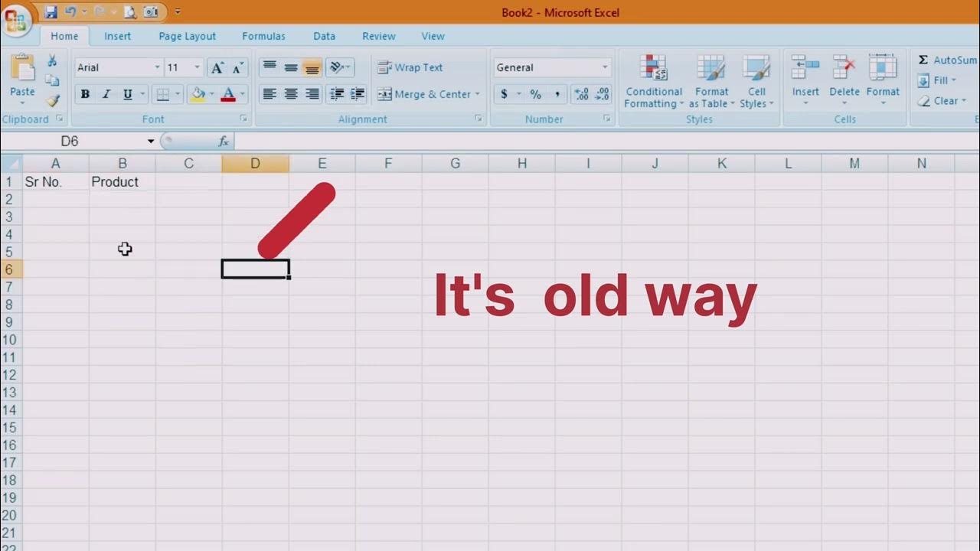
Task: Center cell text horizontally
Action: point(291,94)
